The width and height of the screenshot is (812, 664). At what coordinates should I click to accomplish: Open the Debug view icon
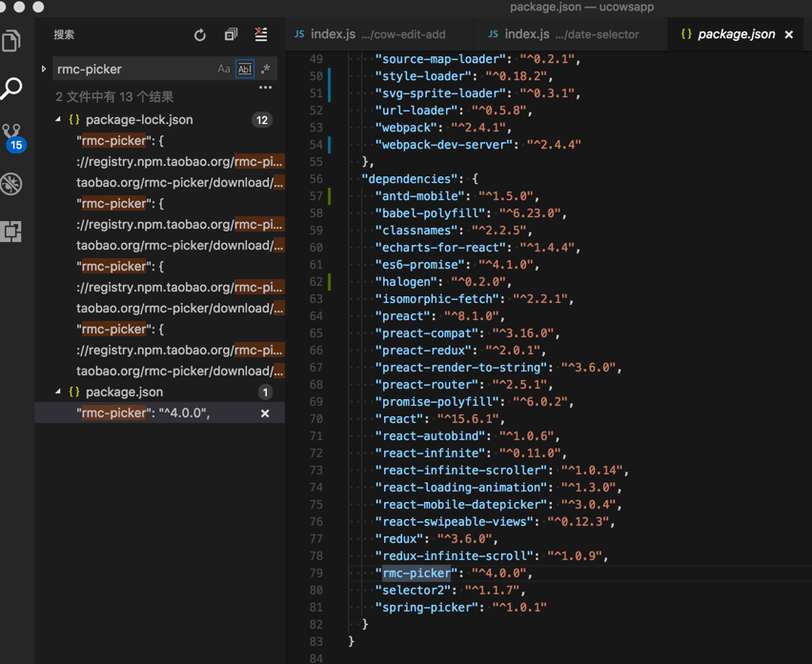(x=11, y=184)
